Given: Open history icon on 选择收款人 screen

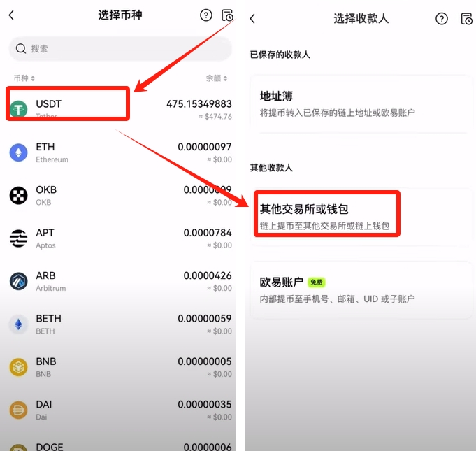Looking at the screenshot, I should coord(467,19).
